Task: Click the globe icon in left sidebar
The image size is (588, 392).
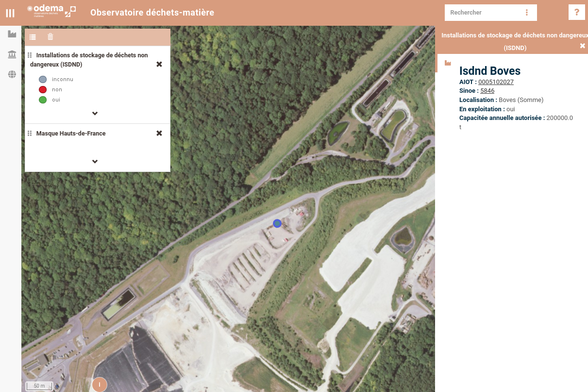Action: click(12, 74)
